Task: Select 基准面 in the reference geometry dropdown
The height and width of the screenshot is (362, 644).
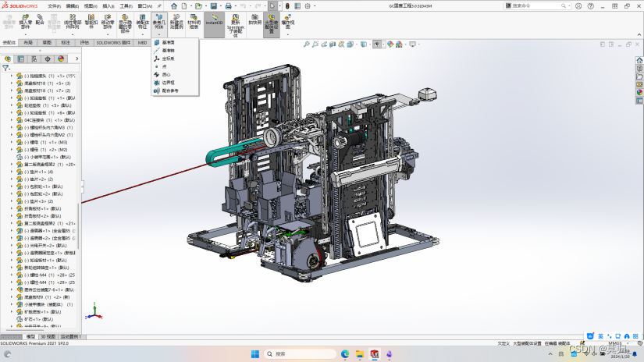Action: click(168, 42)
